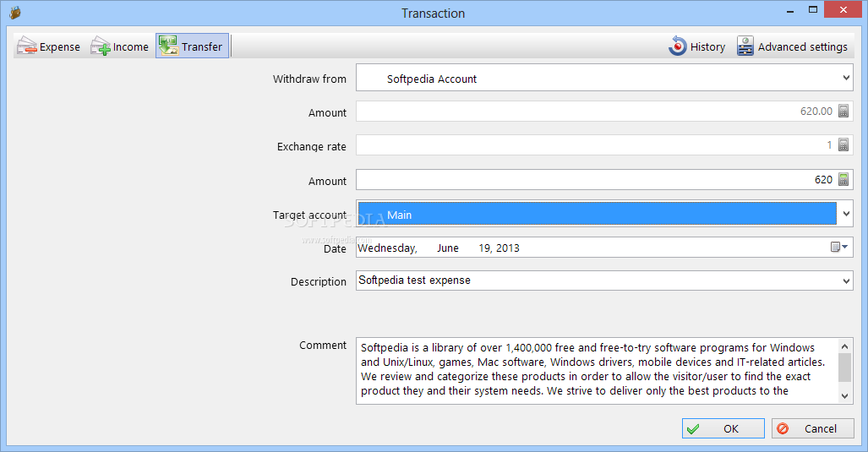Expand the Withdraw from account dropdown
Screen dimensions: 868x452
point(846,78)
